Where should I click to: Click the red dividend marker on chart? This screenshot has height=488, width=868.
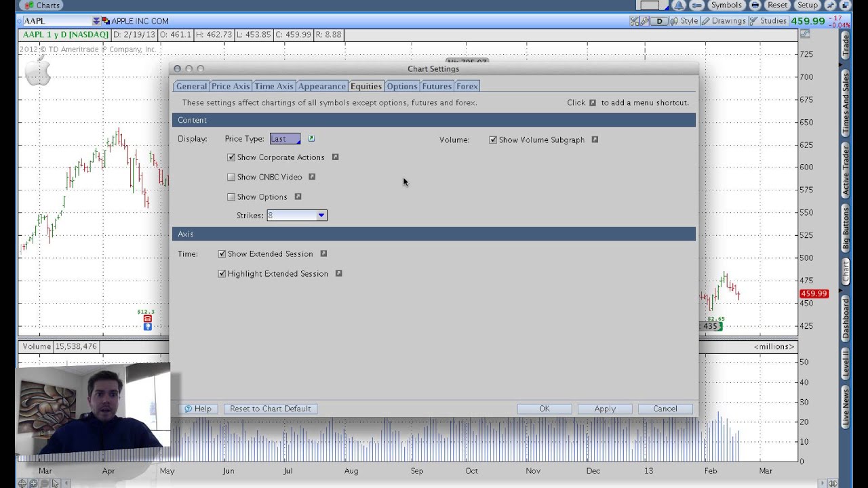pyautogui.click(x=147, y=319)
